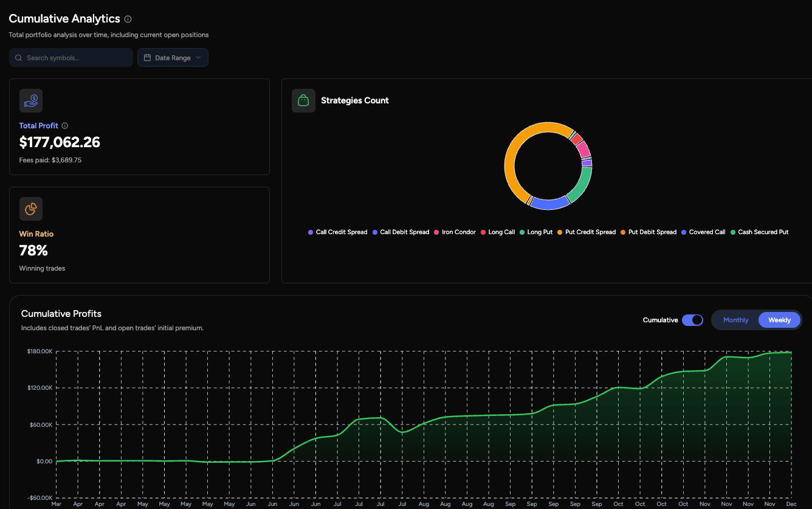Select the Weekly tab
The height and width of the screenshot is (509, 812).
(x=779, y=319)
